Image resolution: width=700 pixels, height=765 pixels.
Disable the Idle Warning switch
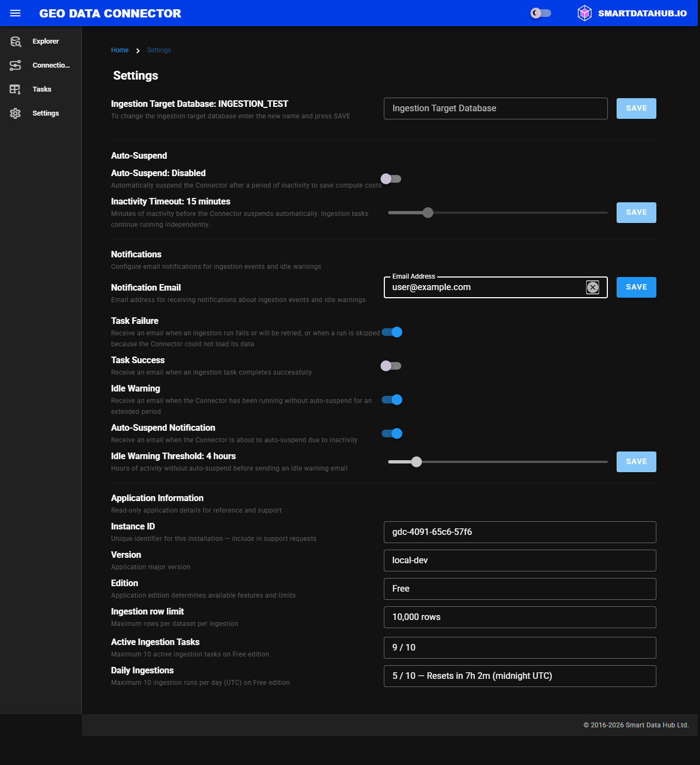[x=392, y=400]
